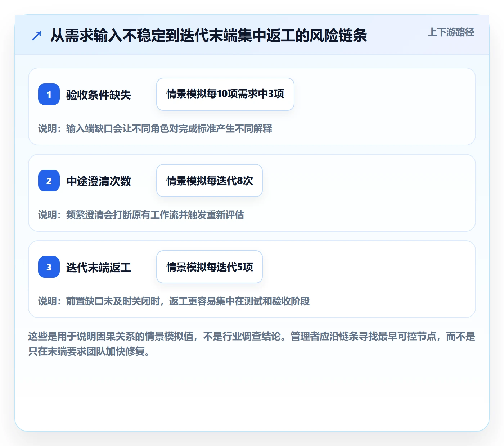
Task: Click the blue step 2 number badge
Action: pyautogui.click(x=49, y=181)
